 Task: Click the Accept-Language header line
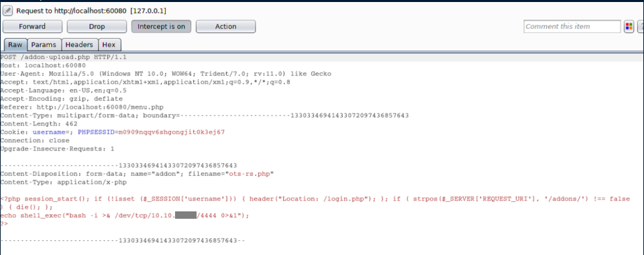pyautogui.click(x=63, y=91)
